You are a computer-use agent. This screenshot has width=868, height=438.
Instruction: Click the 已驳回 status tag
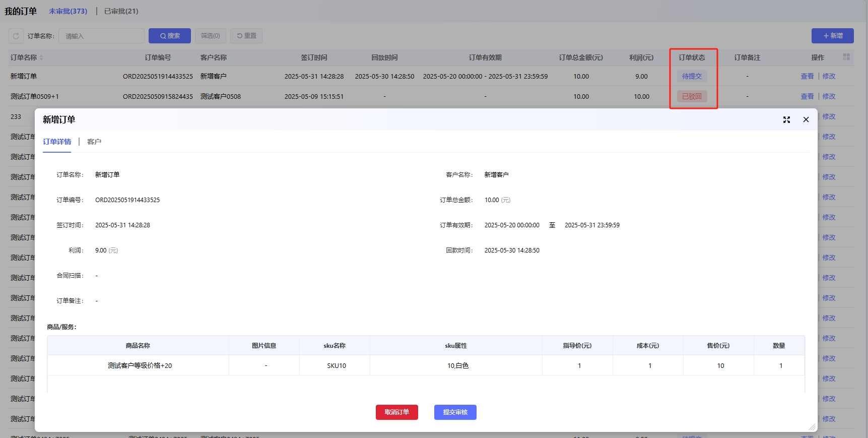click(692, 96)
